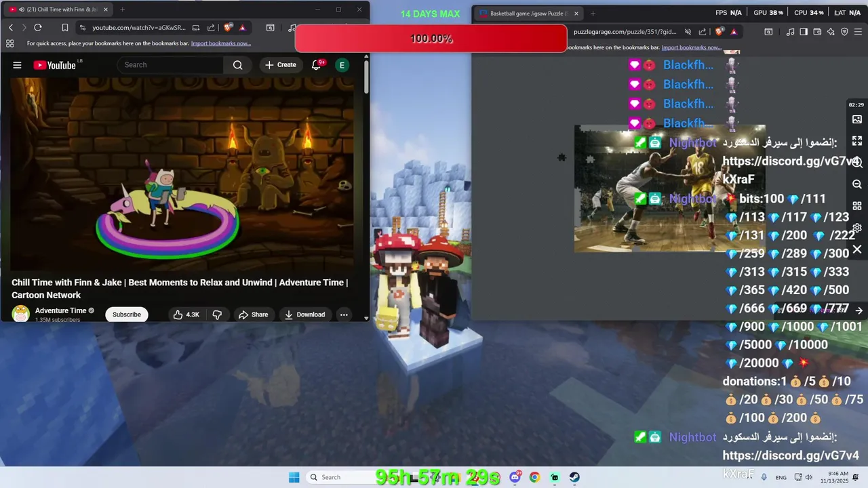
Task: Go to YouTube home via logo
Action: click(54, 65)
